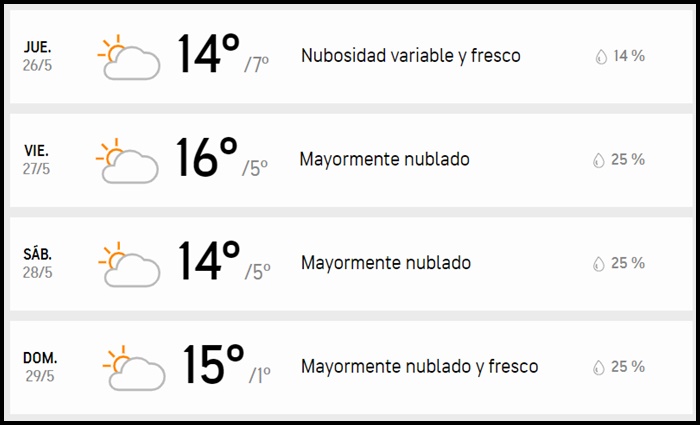Click the raindrop icon beside 14 %
The image size is (700, 425).
tap(600, 57)
